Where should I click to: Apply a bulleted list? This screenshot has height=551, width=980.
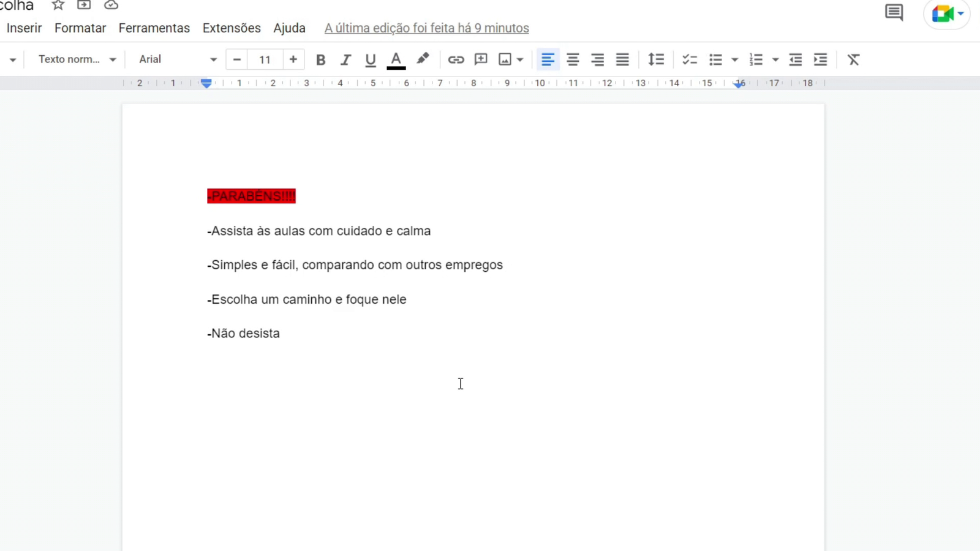715,59
